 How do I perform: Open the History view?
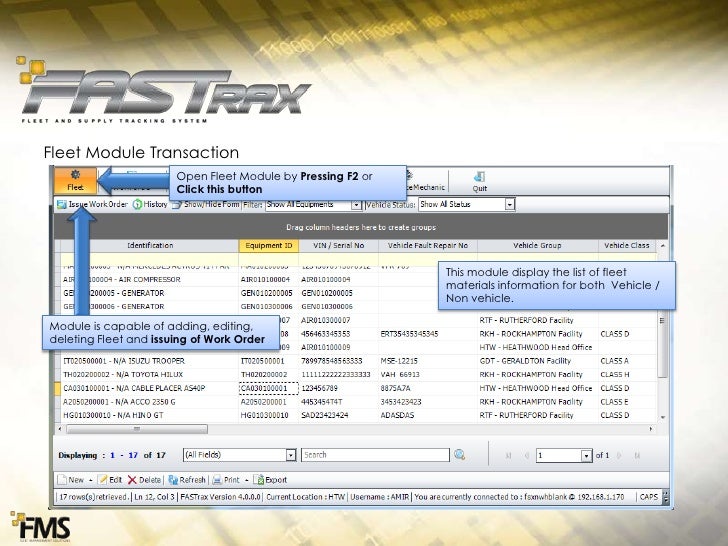coord(150,204)
